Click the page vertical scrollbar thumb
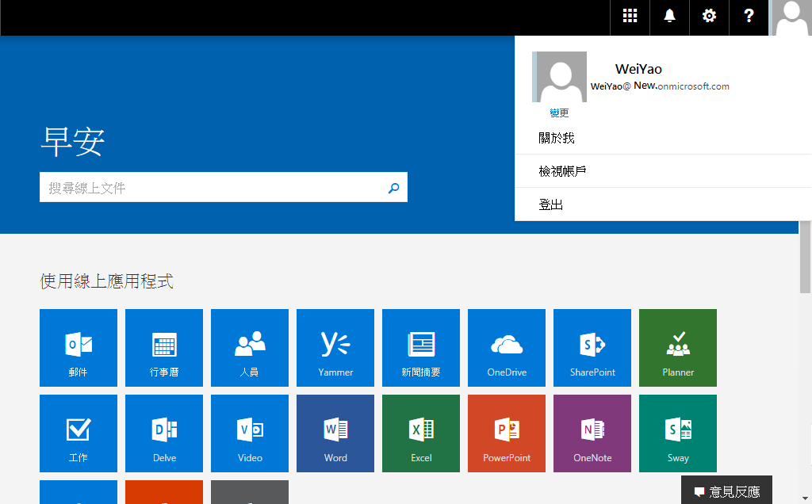Screen dimensions: 812x504 coord(806,258)
